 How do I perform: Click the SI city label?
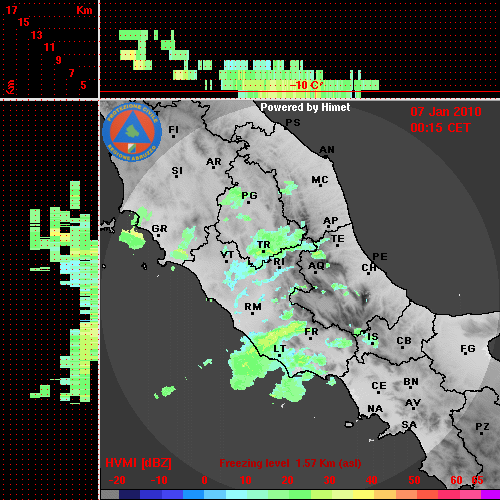click(177, 171)
